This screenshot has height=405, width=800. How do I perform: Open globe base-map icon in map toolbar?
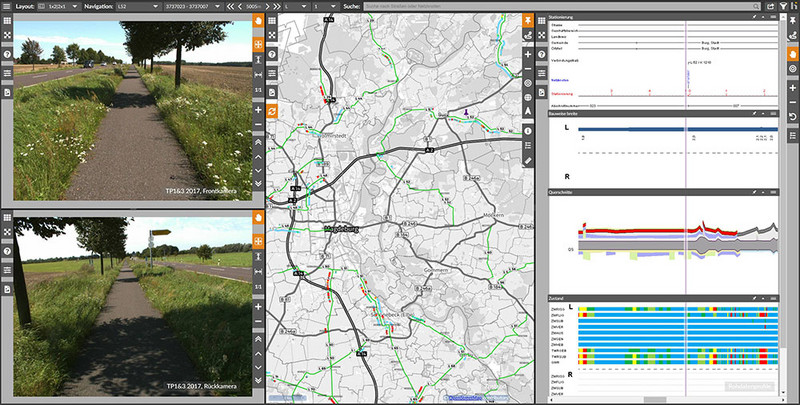click(528, 97)
